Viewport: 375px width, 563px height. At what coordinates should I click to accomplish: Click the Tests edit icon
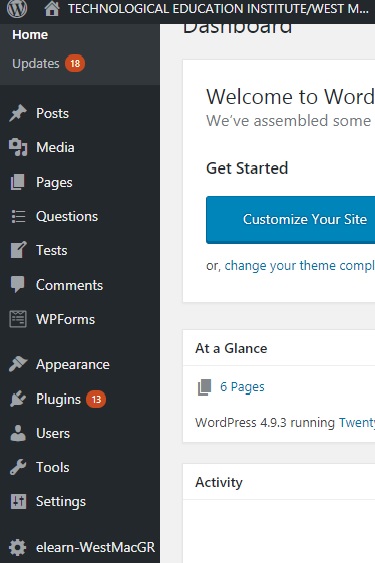(18, 250)
